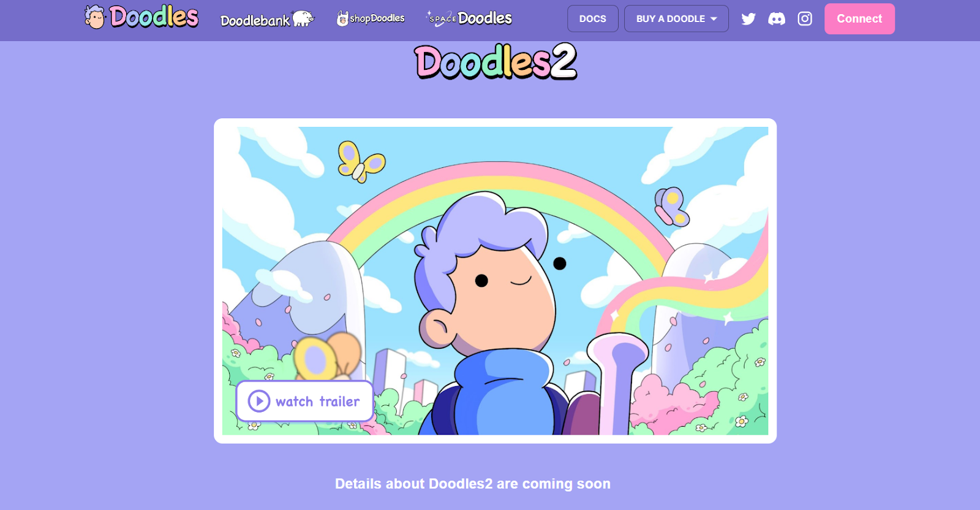980x510 pixels.
Task: Open the shopDoodles text link
Action: [377, 18]
